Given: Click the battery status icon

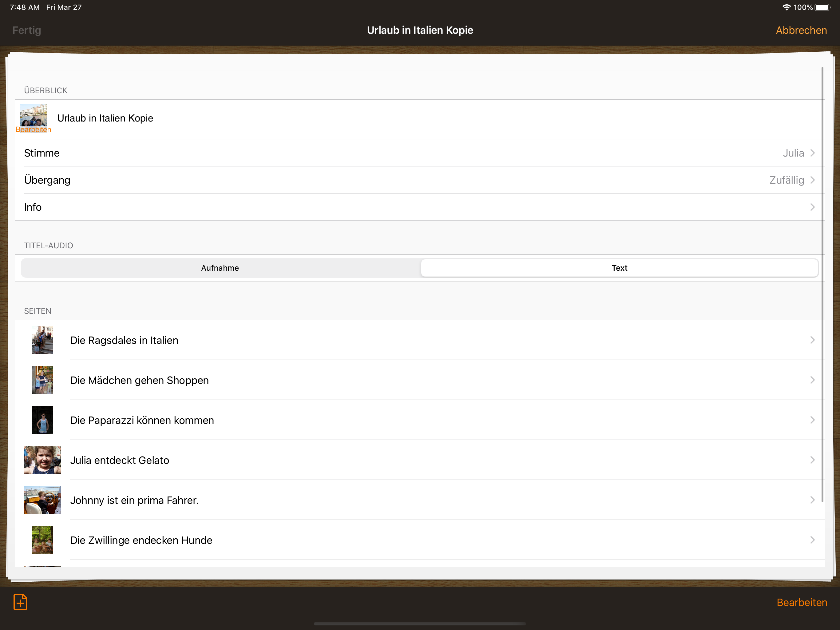Looking at the screenshot, I should point(822,7).
